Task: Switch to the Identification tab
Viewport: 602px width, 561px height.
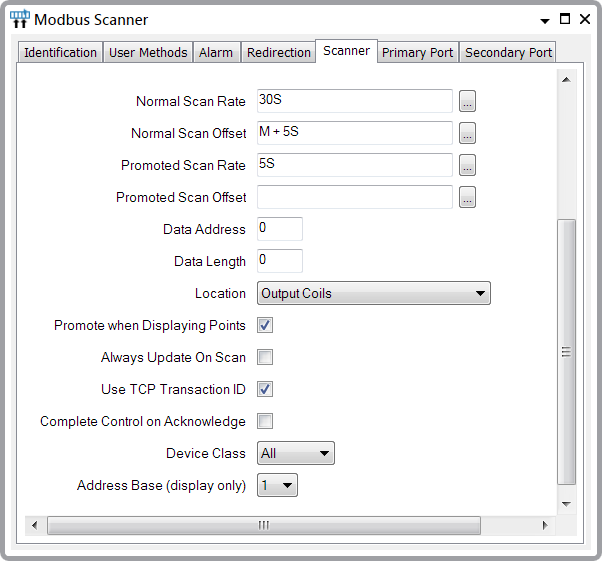Action: (60, 52)
